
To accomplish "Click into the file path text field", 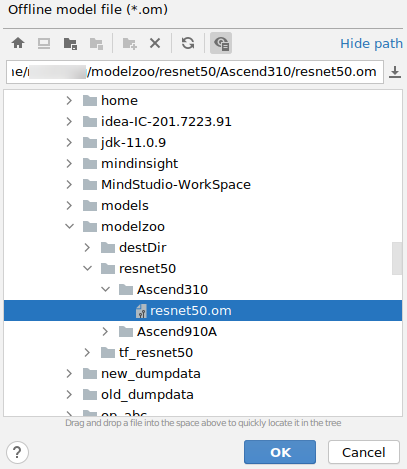I will [x=195, y=72].
